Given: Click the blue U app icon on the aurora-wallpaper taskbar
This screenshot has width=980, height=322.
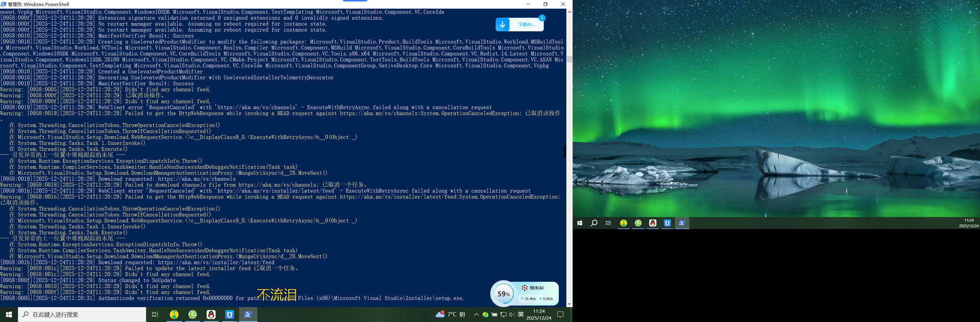Looking at the screenshot, I should (x=667, y=223).
